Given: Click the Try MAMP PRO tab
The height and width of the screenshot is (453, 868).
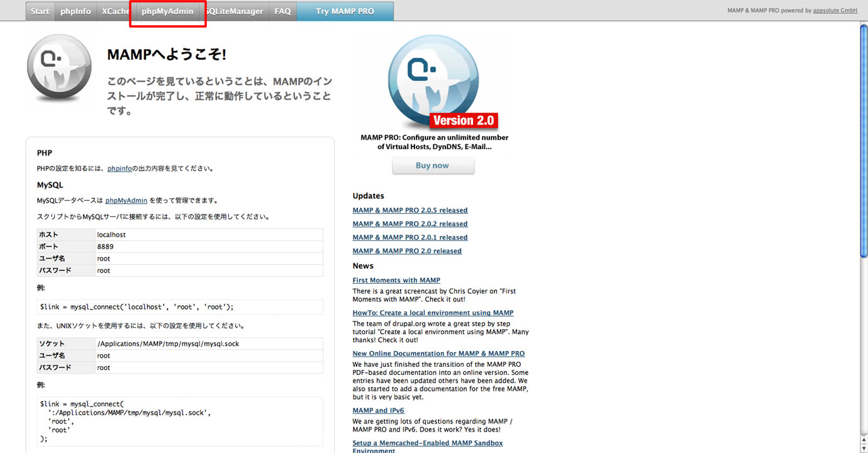Looking at the screenshot, I should (x=345, y=11).
